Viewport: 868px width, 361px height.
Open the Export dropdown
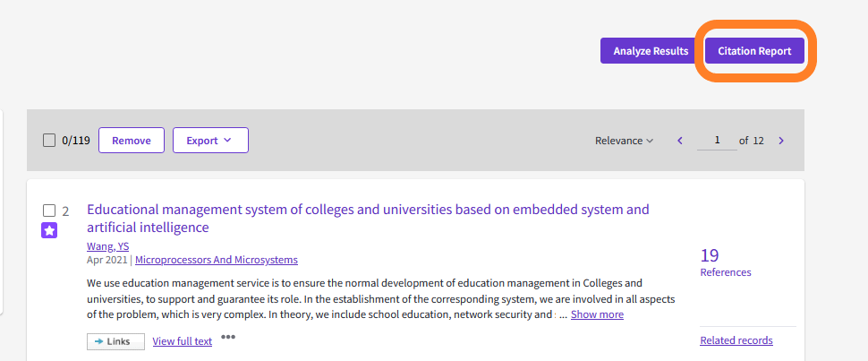(209, 141)
